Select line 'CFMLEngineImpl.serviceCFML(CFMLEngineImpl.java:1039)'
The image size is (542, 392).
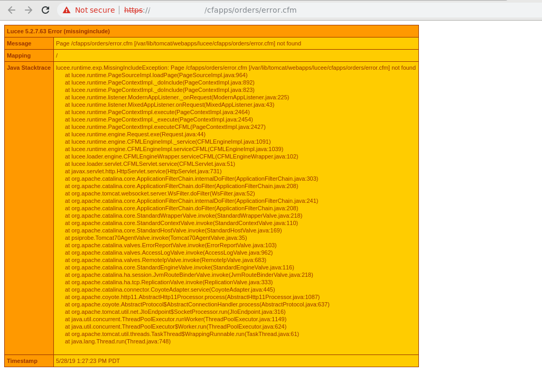pos(174,149)
